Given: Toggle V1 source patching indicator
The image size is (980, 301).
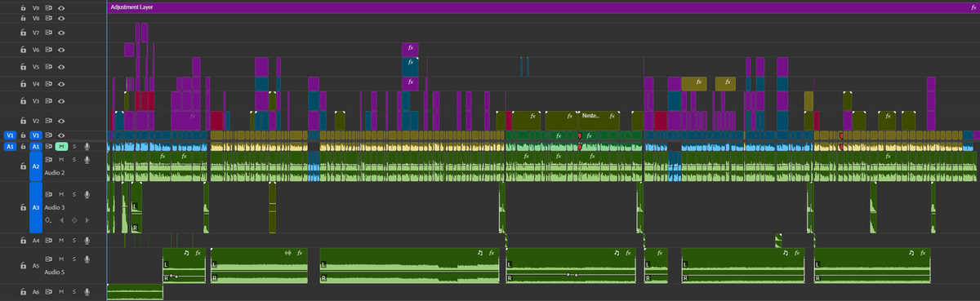Looking at the screenshot, I should tap(10, 135).
